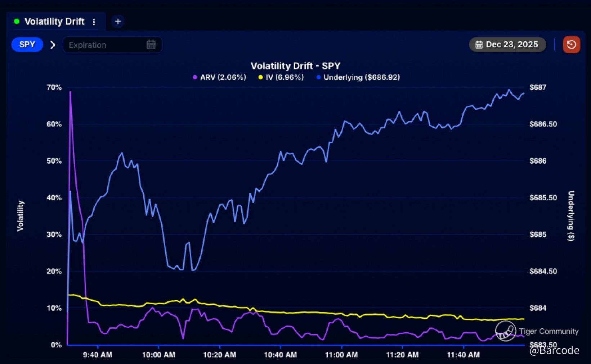Click the $685.50 underlying price axis label
This screenshot has height=364, width=591.
[x=543, y=198]
